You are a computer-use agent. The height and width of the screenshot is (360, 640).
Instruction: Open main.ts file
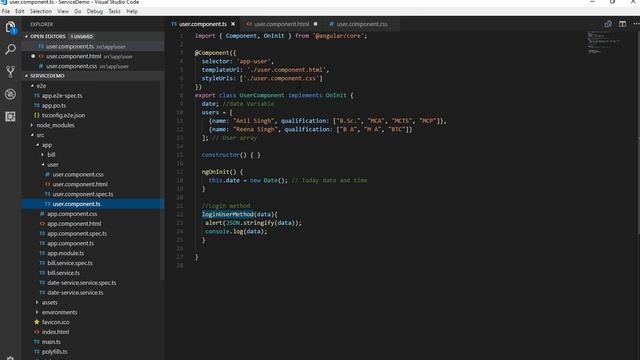(51, 342)
